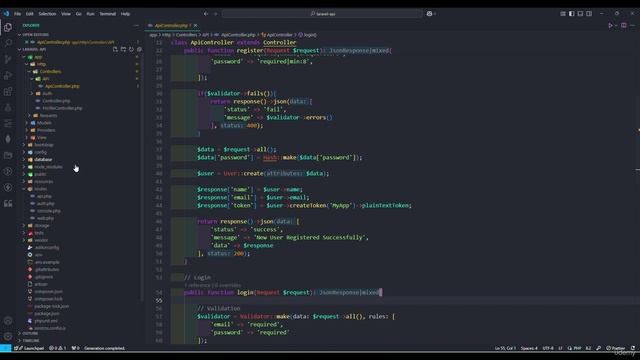Close the ApiController.php tab

(x=196, y=25)
